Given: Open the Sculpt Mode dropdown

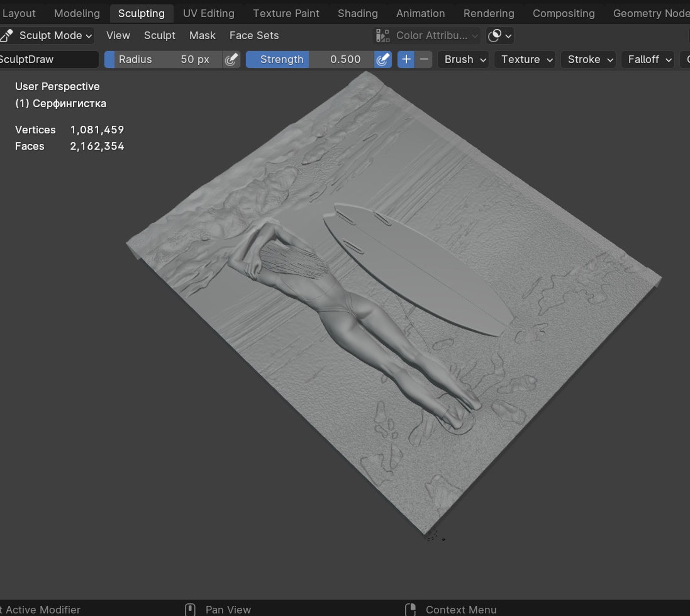Looking at the screenshot, I should [x=47, y=35].
